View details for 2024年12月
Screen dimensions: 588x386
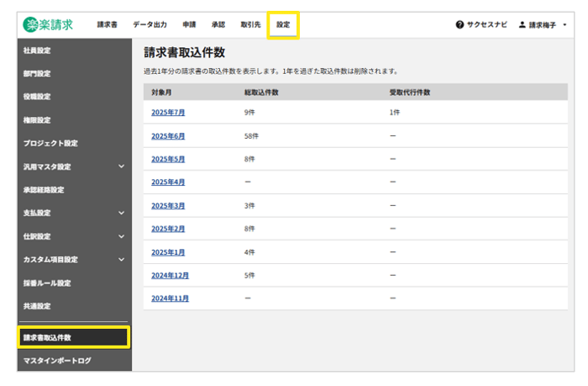[170, 275]
